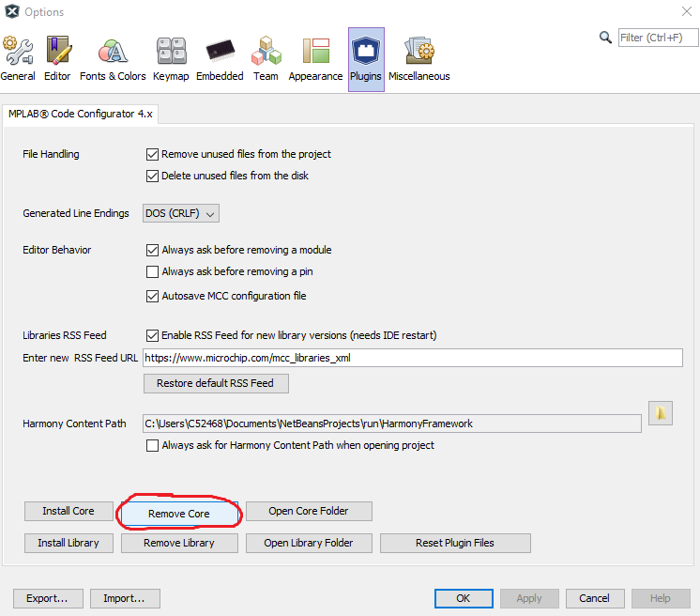Click the Editor Behavior label
Viewport: 700px width, 616px height.
pyautogui.click(x=56, y=250)
